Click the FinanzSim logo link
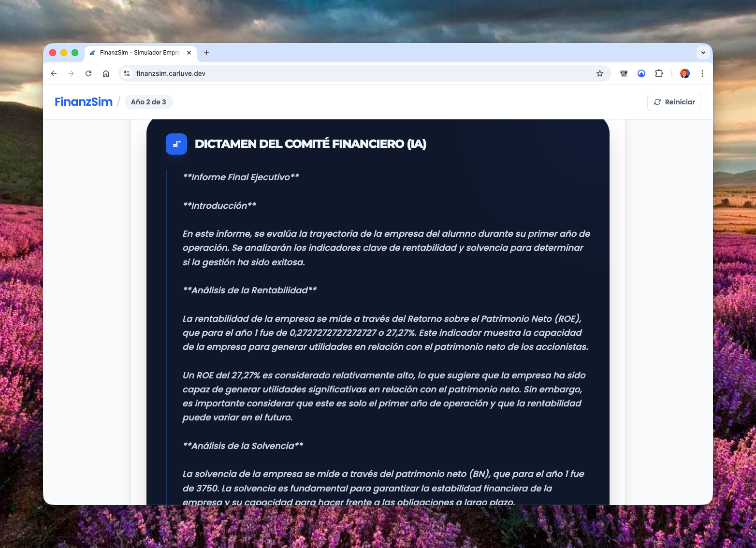756x548 pixels. [84, 102]
